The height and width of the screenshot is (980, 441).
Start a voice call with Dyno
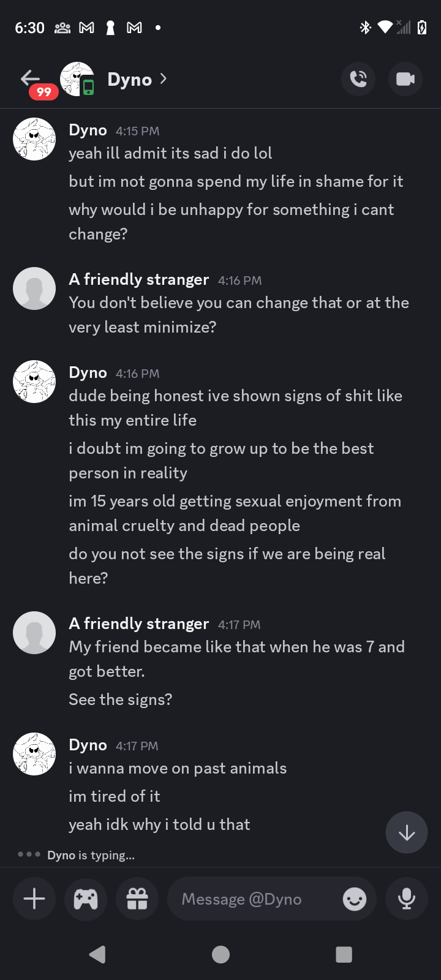coord(358,79)
